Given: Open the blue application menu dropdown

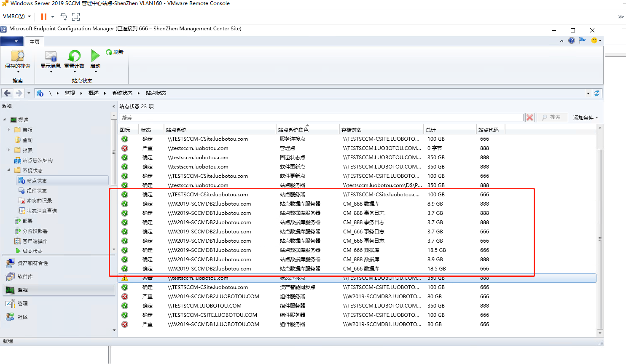Looking at the screenshot, I should coord(12,41).
